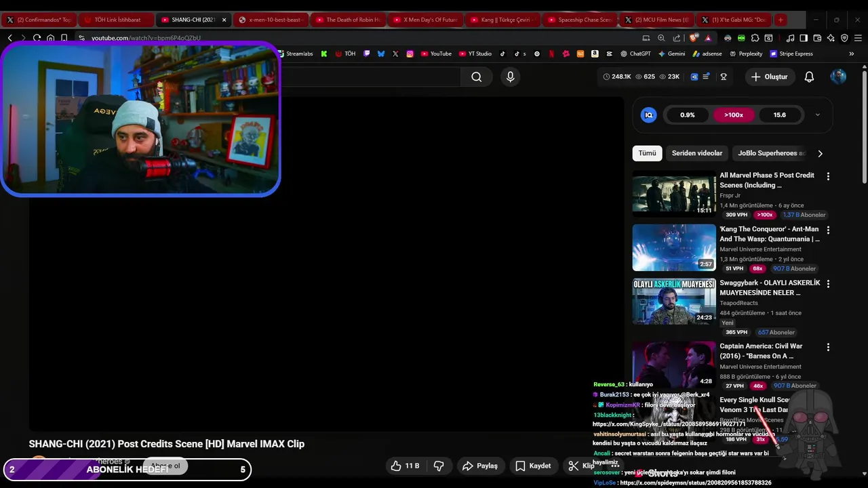The width and height of the screenshot is (868, 488).
Task: Open options for Captain America Civil War video
Action: click(x=828, y=347)
